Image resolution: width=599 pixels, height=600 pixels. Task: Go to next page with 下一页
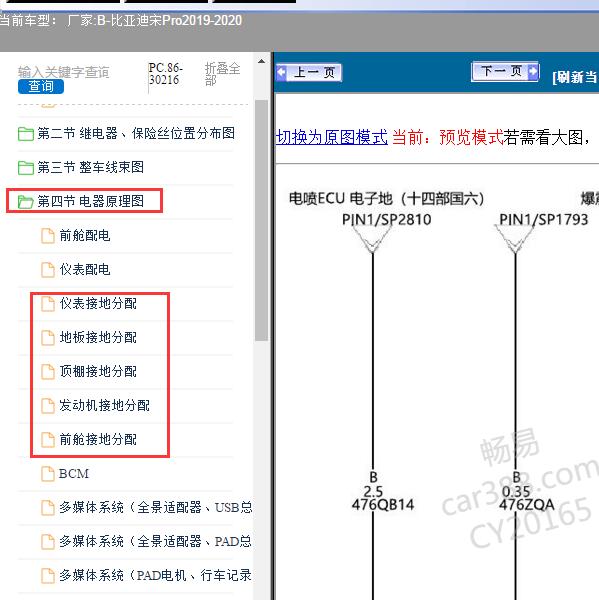(505, 72)
